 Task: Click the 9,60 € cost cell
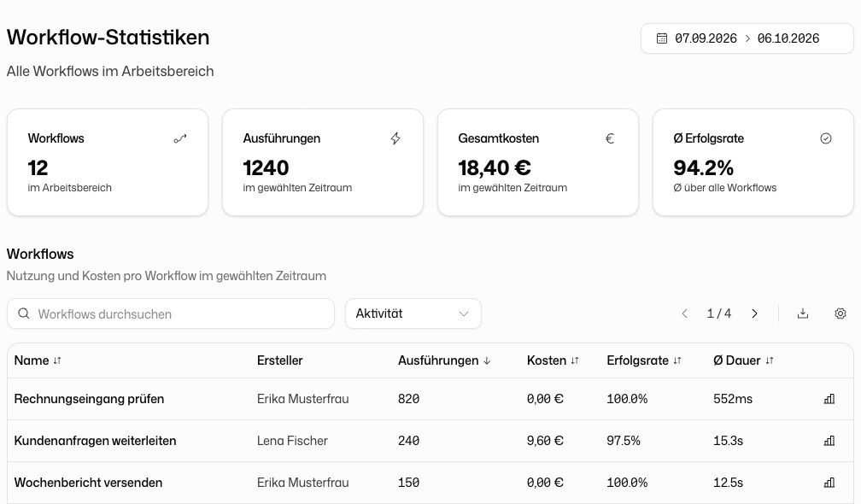tap(545, 441)
